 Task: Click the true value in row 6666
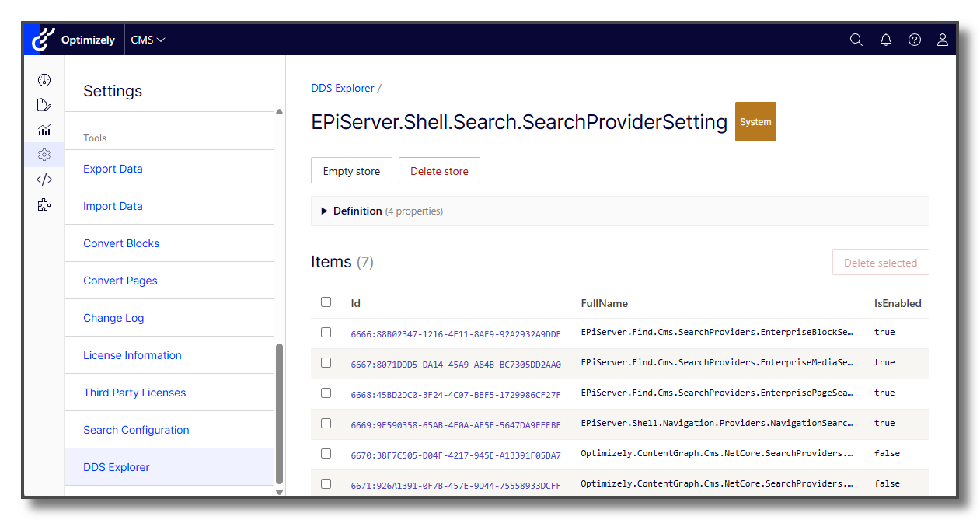[884, 333]
